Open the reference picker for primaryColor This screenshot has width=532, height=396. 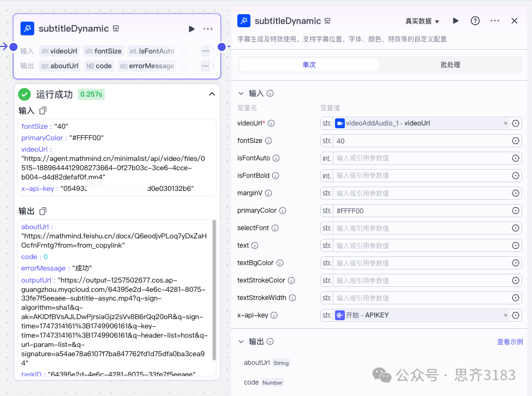[x=516, y=211]
